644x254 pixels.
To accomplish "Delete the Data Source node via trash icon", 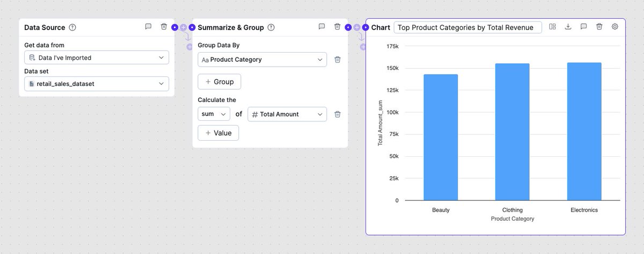I will [x=164, y=27].
